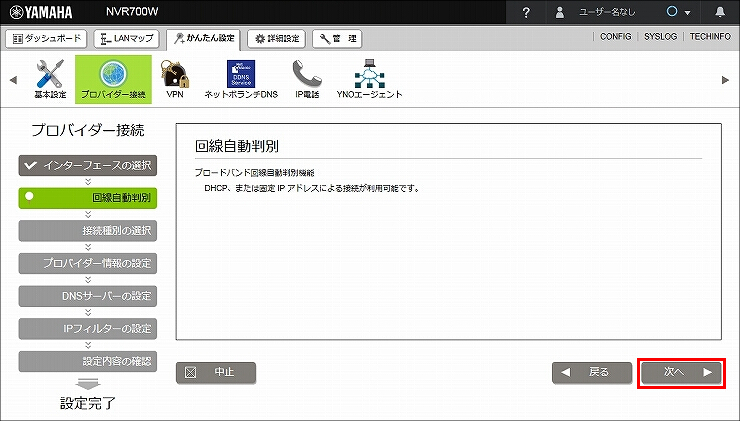Click the 中止 cancel button

pyautogui.click(x=216, y=372)
